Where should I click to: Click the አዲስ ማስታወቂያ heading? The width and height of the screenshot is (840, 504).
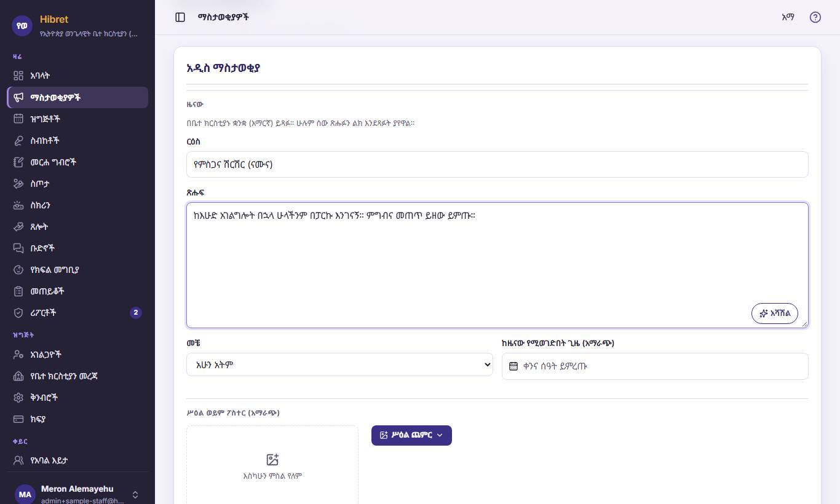pos(223,68)
